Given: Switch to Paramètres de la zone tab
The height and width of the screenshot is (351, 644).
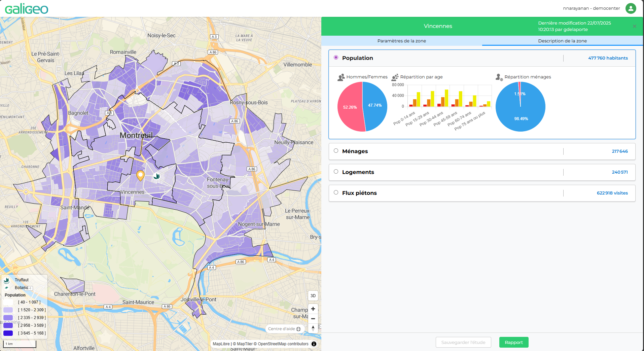Looking at the screenshot, I should [401, 41].
